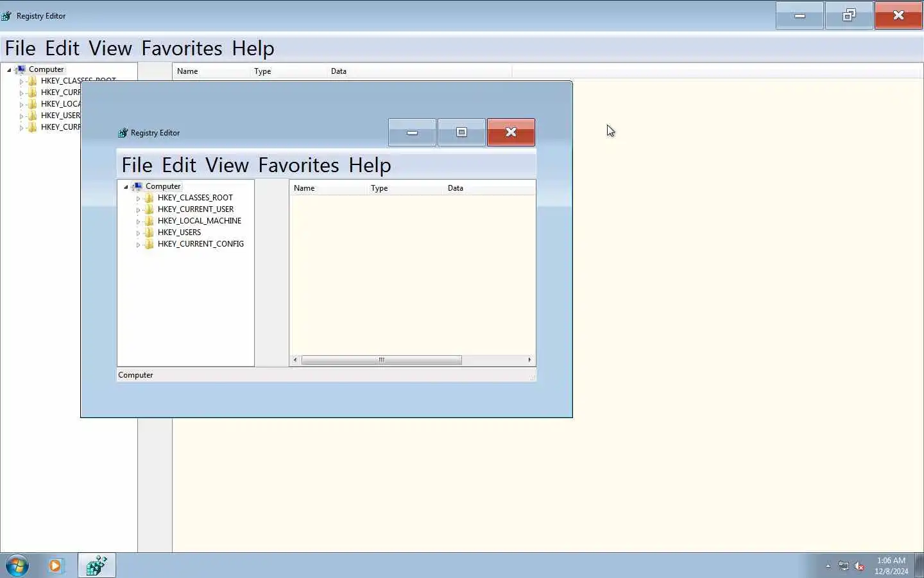The height and width of the screenshot is (578, 924).
Task: Collapse the Computer node in maximized window
Action: click(9, 70)
